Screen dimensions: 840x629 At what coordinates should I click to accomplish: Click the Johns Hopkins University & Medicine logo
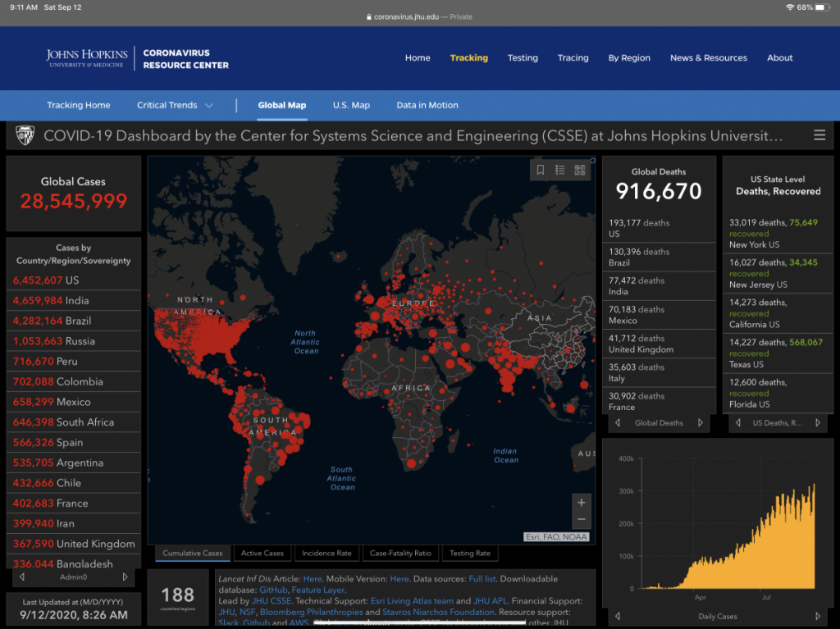point(87,58)
